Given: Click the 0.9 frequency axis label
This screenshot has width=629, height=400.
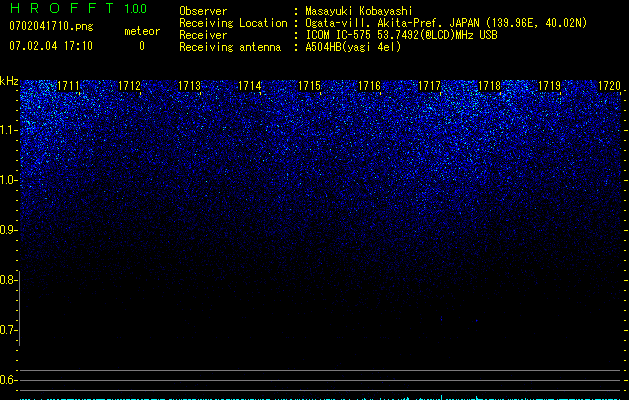Looking at the screenshot, I should pos(8,229).
